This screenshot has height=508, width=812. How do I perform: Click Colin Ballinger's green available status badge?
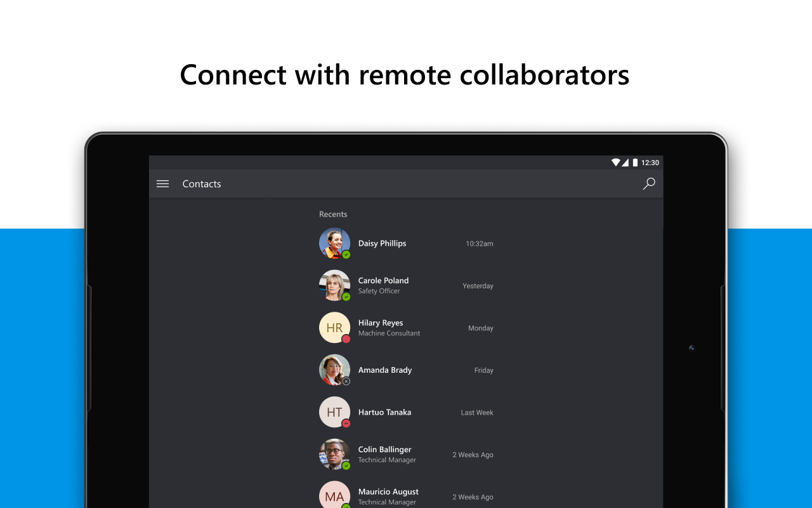coord(346,465)
